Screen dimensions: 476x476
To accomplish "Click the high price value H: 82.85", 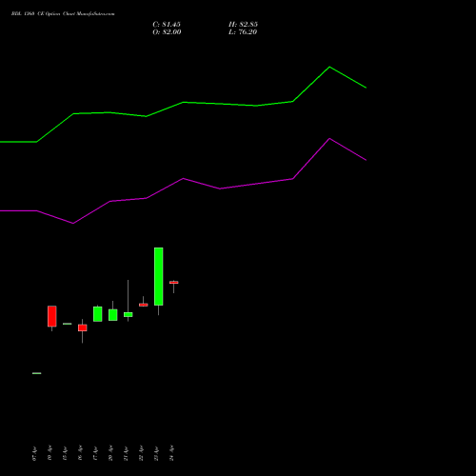I will point(243,24).
